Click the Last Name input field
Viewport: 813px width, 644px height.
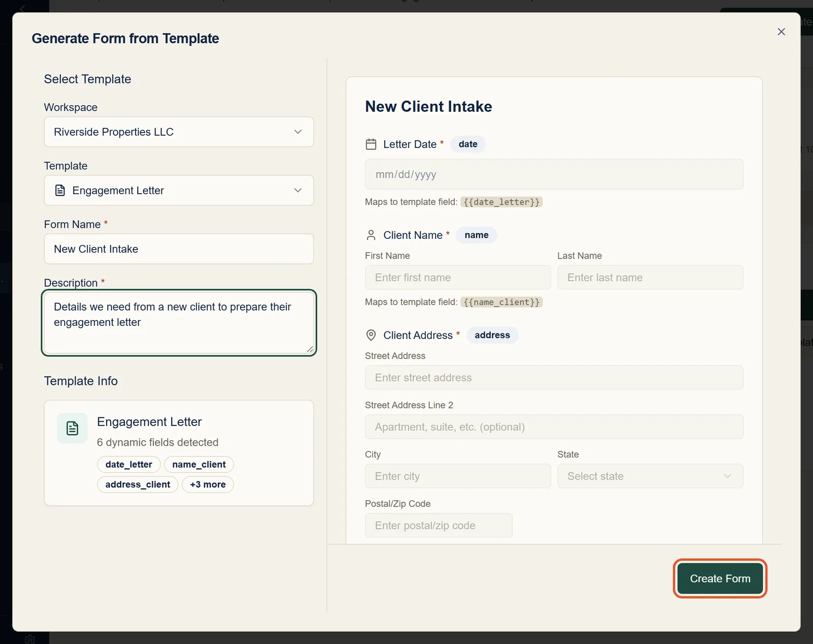tap(650, 278)
